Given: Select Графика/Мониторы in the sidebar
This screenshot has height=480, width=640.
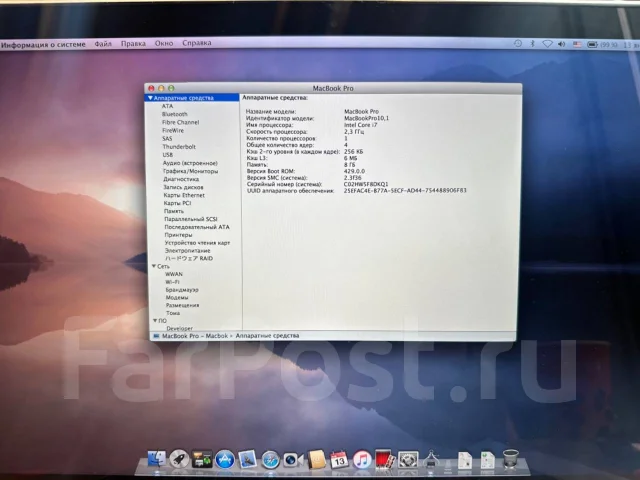Looking at the screenshot, I should (x=191, y=171).
